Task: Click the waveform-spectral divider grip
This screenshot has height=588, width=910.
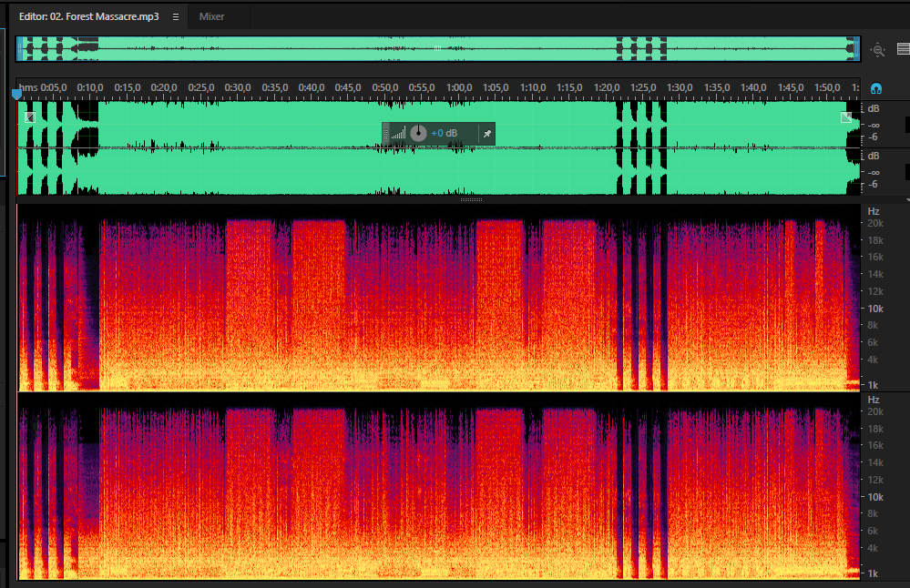Action: (471, 199)
